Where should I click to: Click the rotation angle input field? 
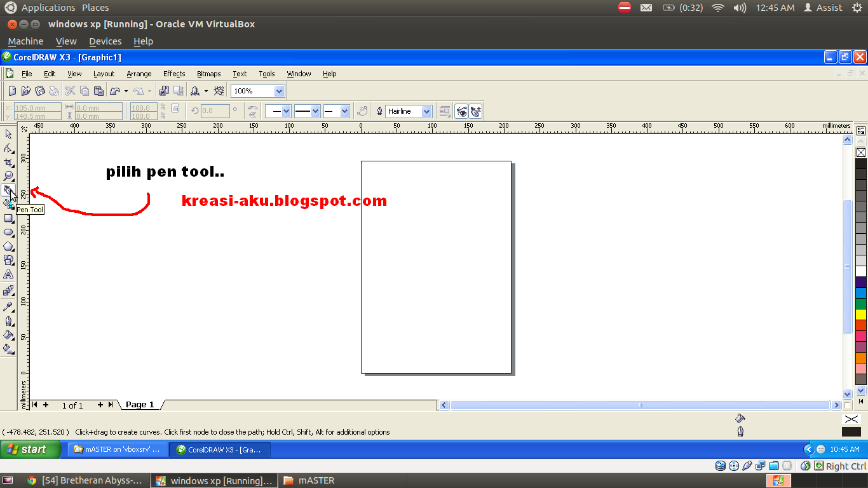215,111
